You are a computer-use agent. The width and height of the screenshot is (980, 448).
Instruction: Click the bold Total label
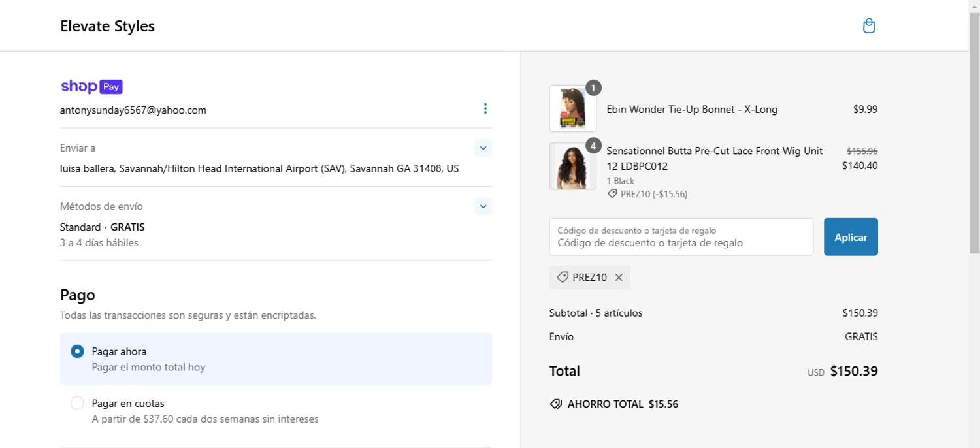564,371
